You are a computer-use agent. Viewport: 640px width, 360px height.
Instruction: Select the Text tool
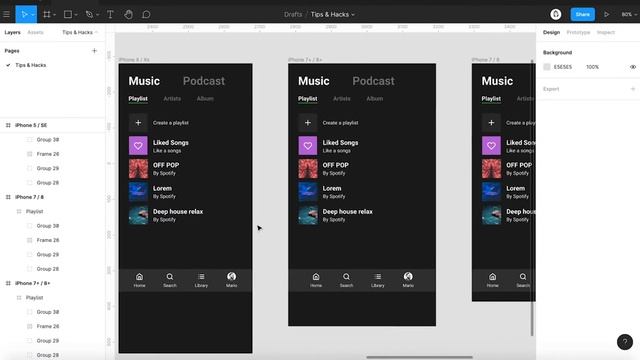tap(110, 14)
